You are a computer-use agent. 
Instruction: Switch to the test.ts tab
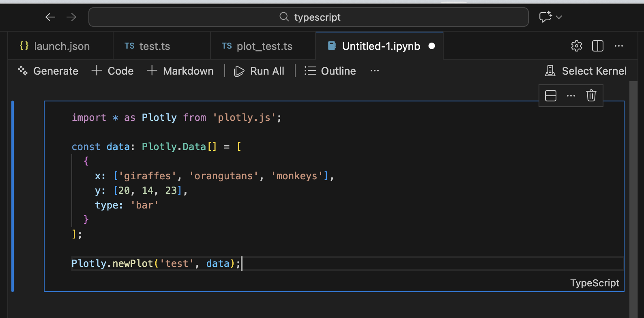pos(162,46)
